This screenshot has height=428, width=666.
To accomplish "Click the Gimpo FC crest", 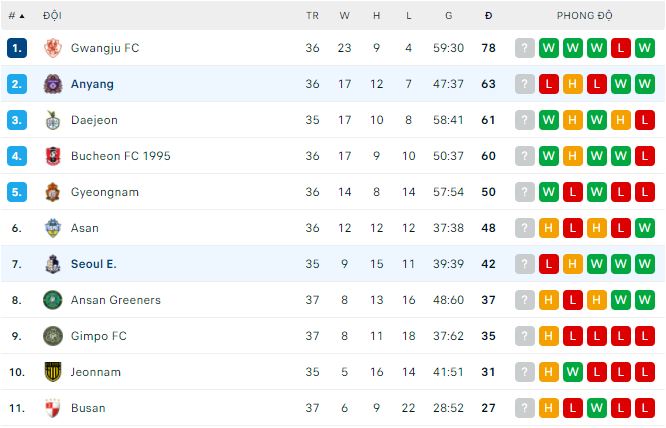I will pyautogui.click(x=52, y=336).
